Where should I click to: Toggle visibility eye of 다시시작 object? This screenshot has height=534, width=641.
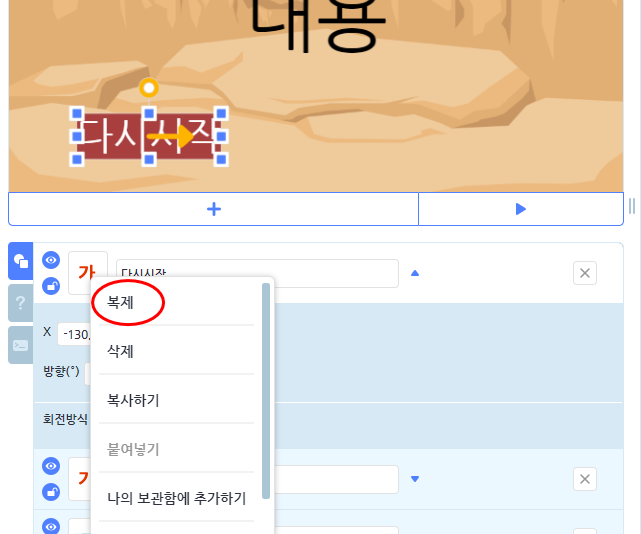point(51,260)
